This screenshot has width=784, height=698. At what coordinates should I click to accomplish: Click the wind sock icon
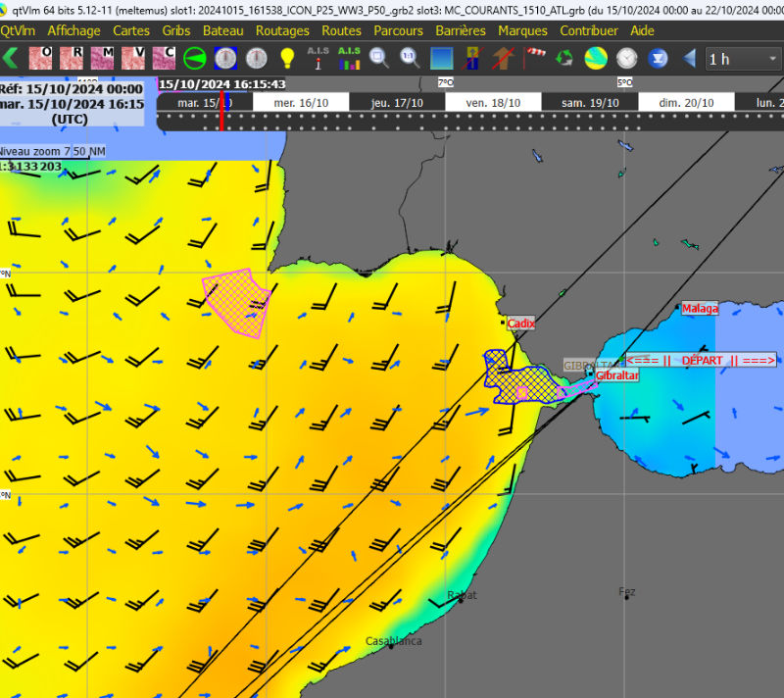[534, 59]
